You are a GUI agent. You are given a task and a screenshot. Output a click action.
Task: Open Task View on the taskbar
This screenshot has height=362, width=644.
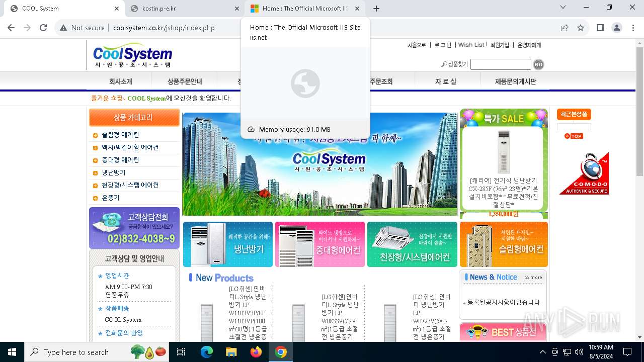coord(181,352)
